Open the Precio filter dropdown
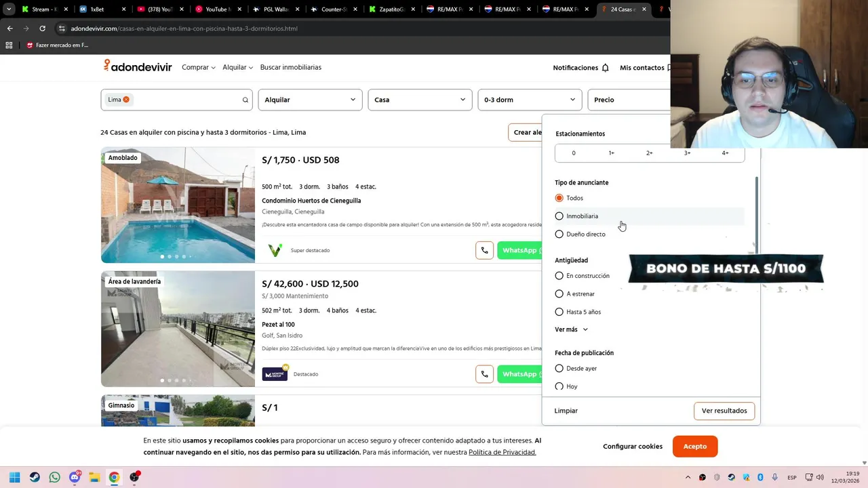Screen dimensions: 868x488 [x=629, y=100]
